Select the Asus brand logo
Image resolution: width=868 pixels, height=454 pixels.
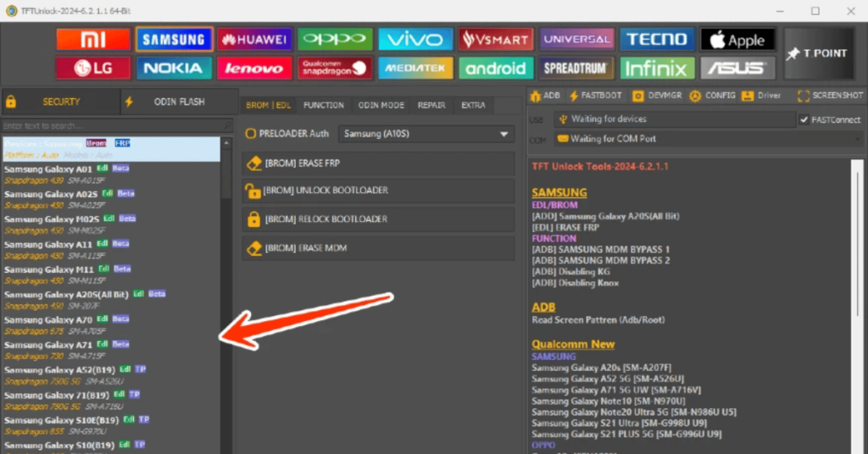pos(737,68)
